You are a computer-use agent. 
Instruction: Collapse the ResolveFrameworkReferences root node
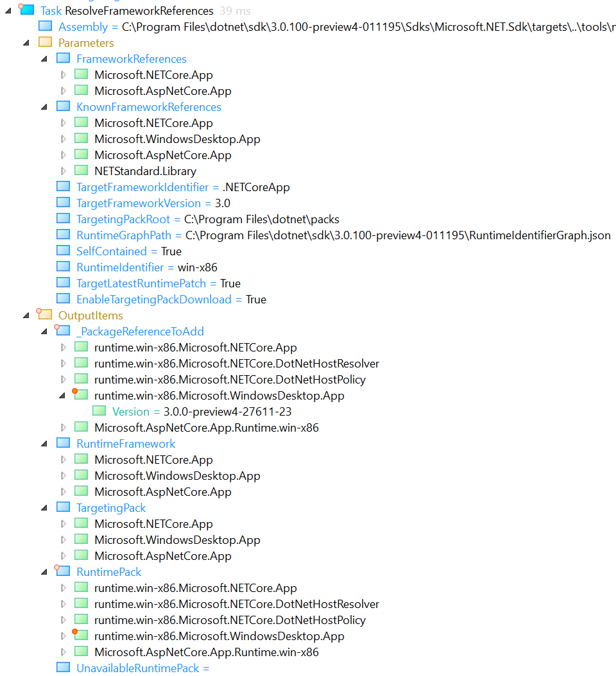pos(6,10)
